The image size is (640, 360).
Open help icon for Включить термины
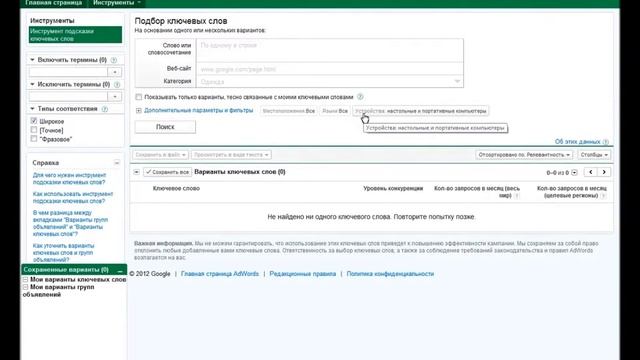click(x=114, y=60)
